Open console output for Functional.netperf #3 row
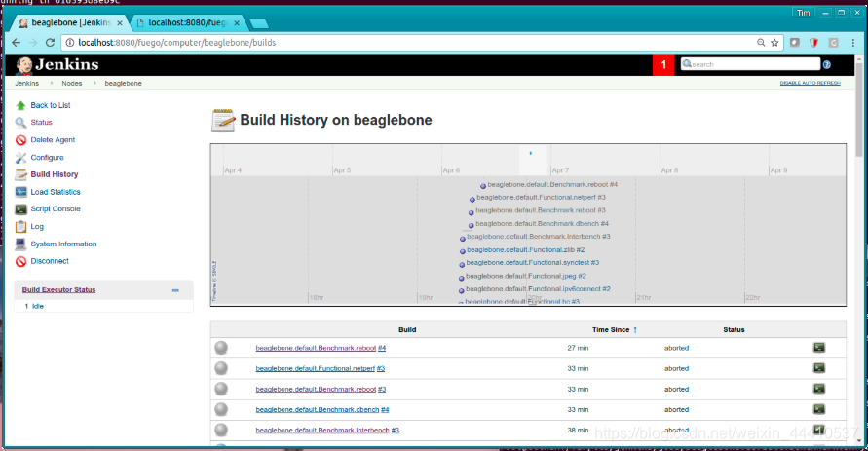This screenshot has height=451, width=868. pyautogui.click(x=818, y=368)
